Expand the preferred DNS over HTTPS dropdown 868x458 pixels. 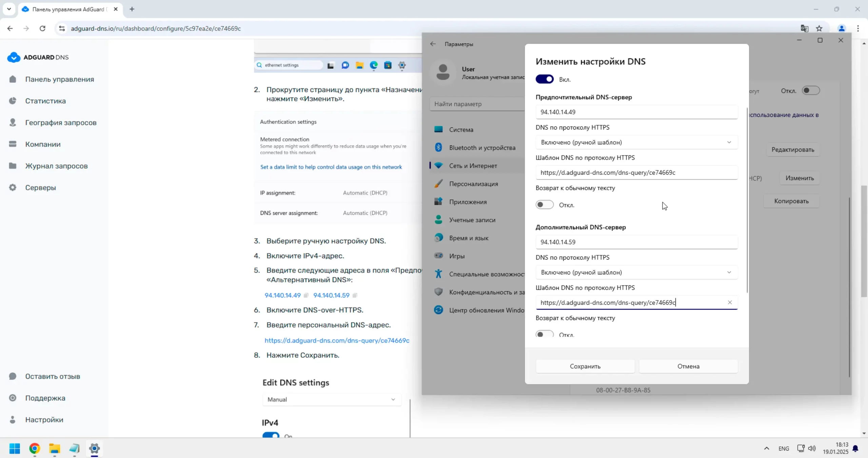tap(636, 142)
